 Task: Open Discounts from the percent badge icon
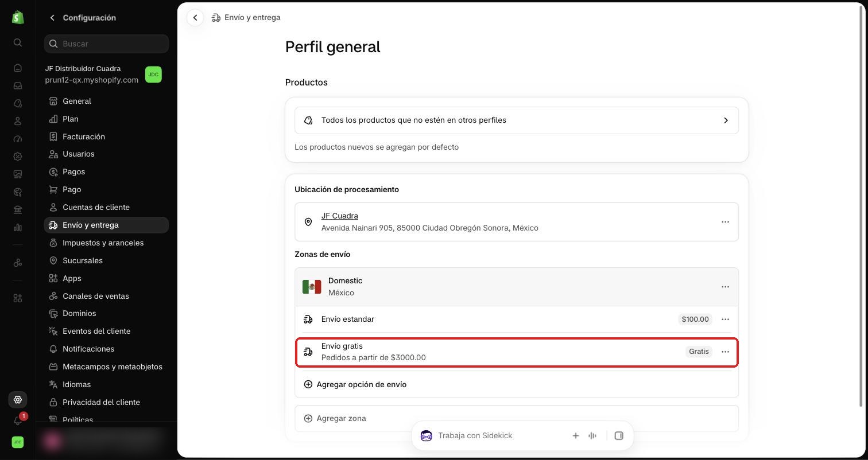[18, 157]
